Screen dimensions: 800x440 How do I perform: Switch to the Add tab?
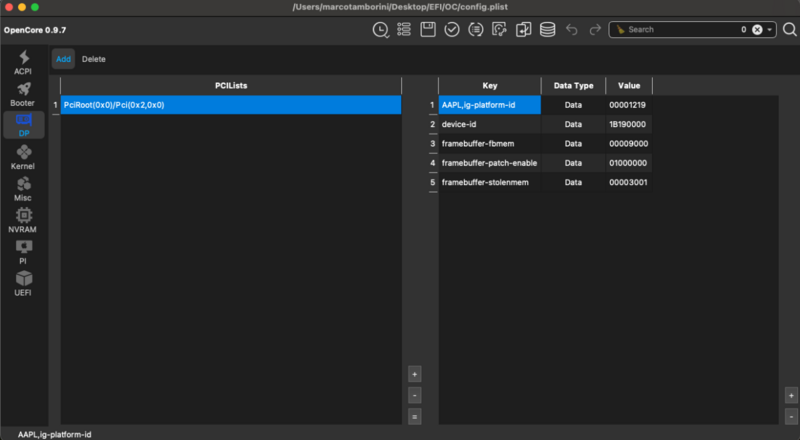[63, 59]
